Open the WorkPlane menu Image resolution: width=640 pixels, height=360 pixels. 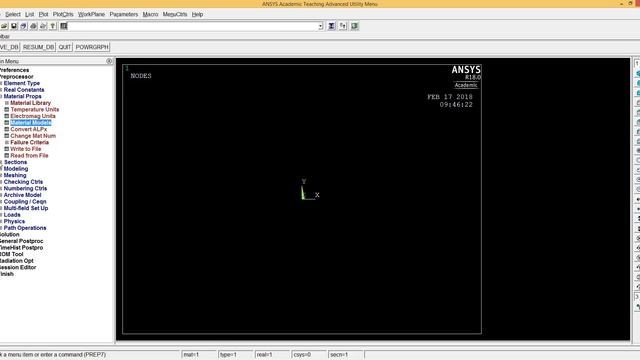coord(91,14)
